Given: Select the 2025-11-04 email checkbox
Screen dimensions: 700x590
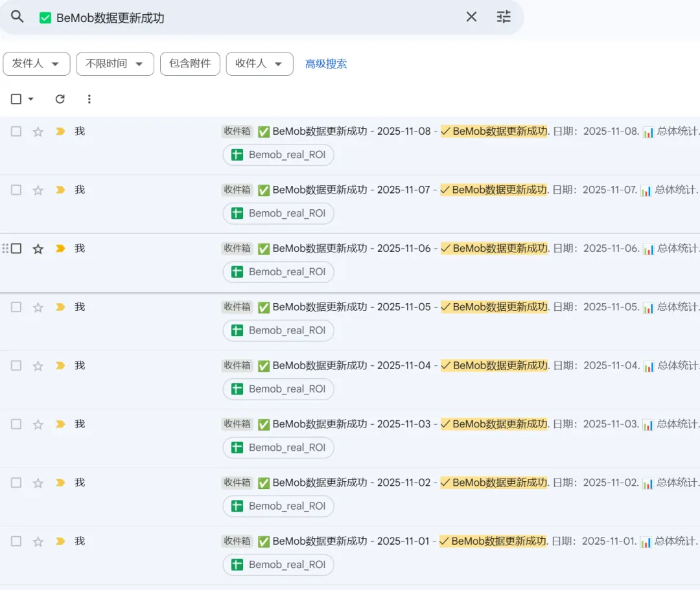Looking at the screenshot, I should coord(16,366).
